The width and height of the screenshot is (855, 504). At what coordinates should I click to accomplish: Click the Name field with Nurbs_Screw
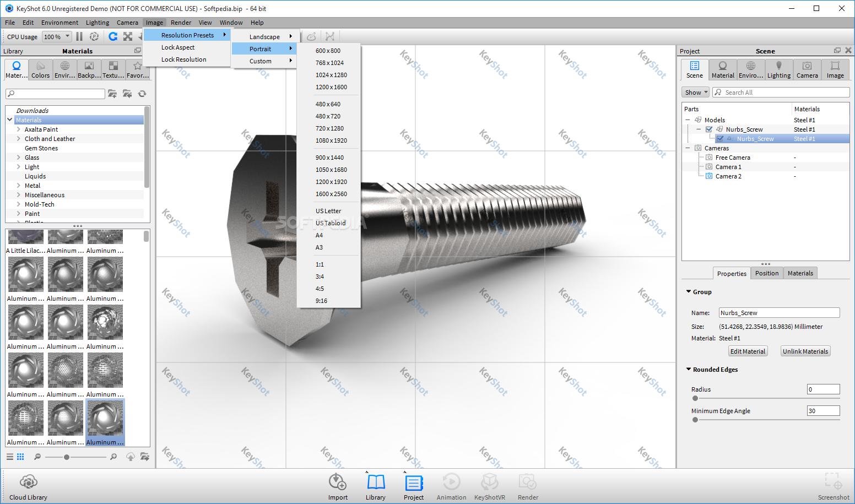click(779, 313)
